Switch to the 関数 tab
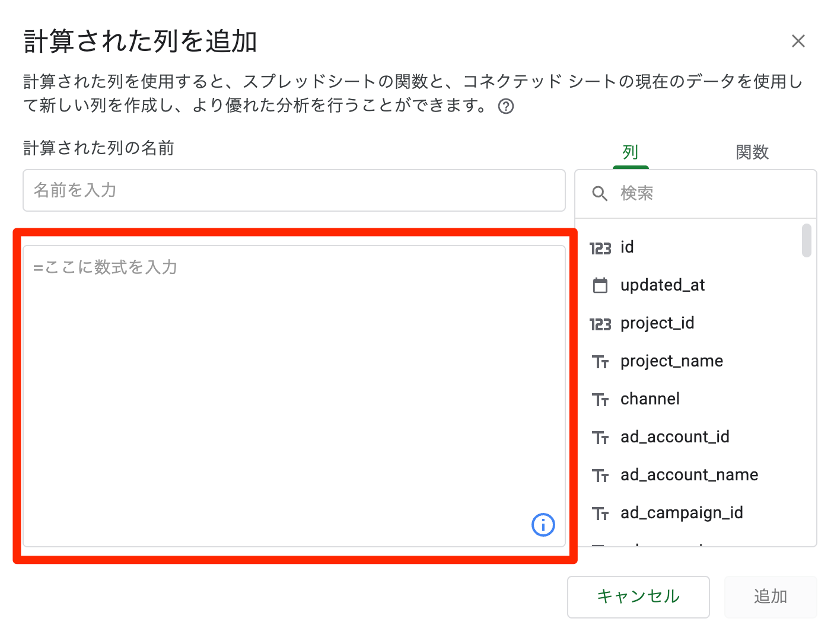 (x=752, y=152)
